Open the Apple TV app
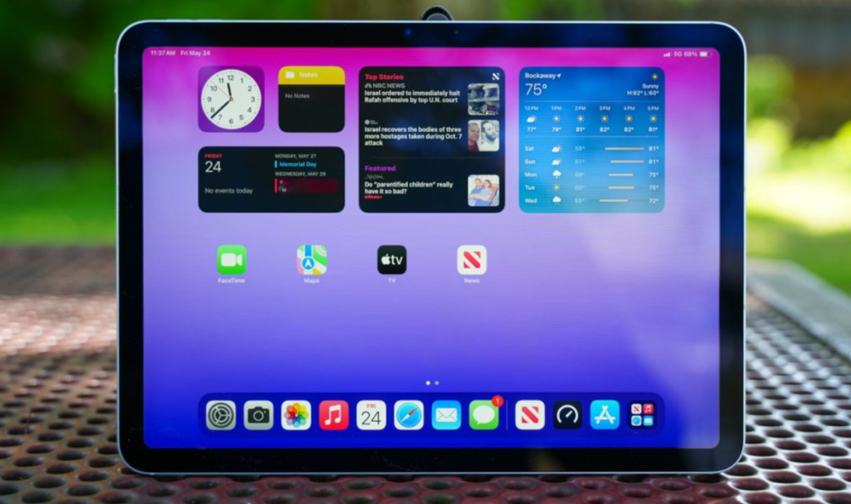 pos(391,260)
